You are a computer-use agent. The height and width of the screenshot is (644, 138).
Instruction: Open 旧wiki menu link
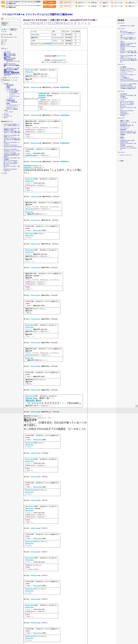(x=5, y=118)
